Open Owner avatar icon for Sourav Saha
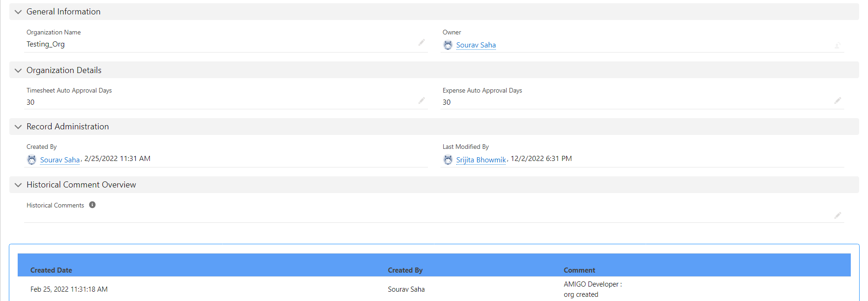This screenshot has width=868, height=301. [447, 45]
